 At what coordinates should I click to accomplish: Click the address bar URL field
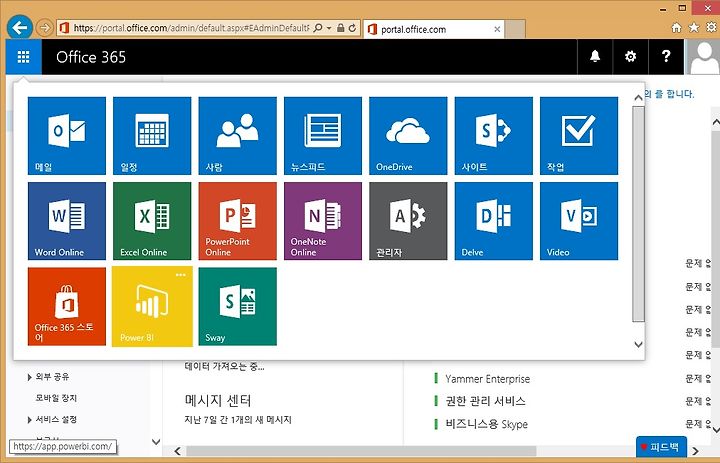(191, 28)
